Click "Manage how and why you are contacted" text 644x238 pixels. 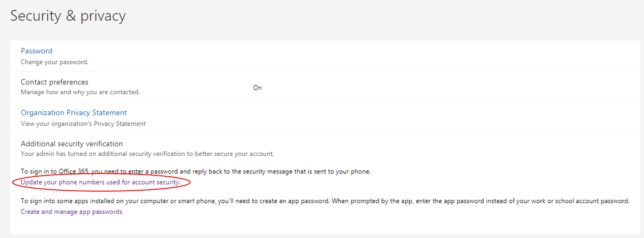[80, 92]
